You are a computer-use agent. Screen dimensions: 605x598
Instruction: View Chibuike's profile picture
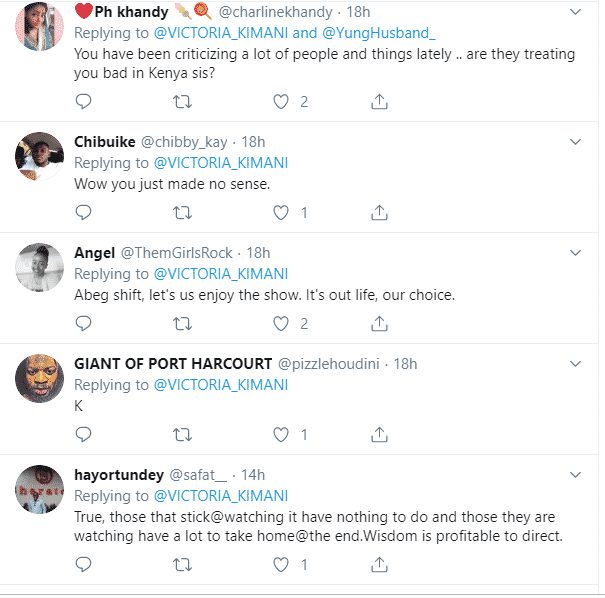(x=38, y=155)
